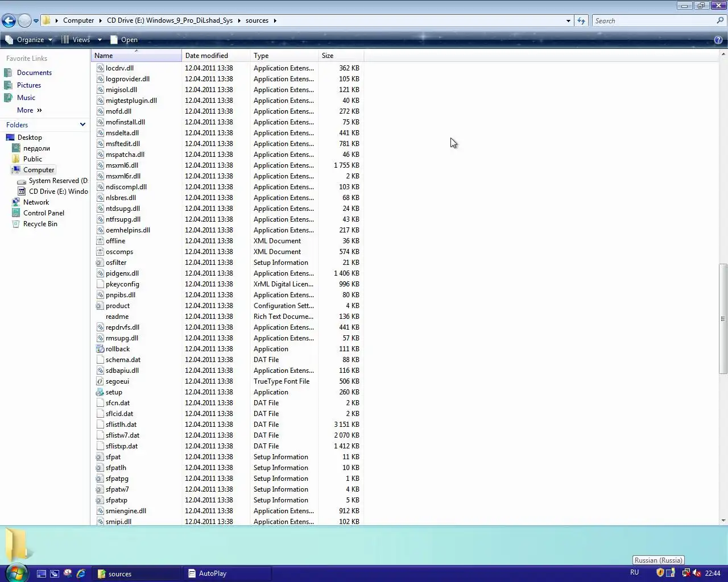Click the Views toolbar button

[x=76, y=40]
